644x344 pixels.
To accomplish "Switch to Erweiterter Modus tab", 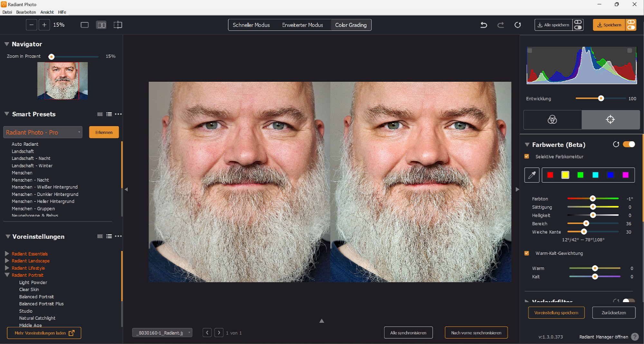I will point(302,25).
